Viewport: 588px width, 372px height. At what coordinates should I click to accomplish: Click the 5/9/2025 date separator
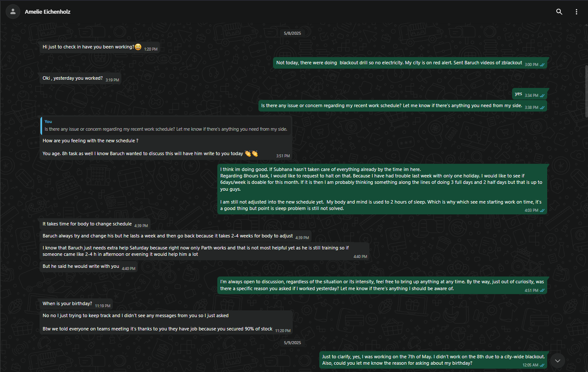293,343
